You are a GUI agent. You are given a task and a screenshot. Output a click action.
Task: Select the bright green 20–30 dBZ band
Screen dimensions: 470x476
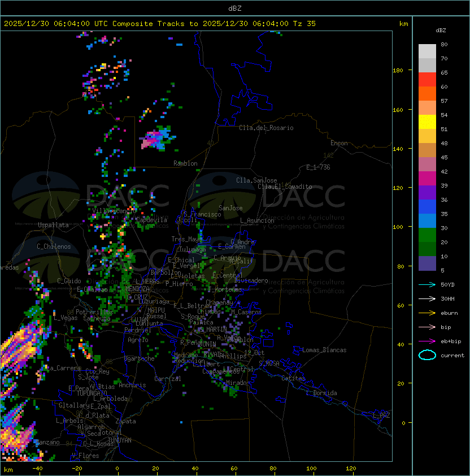click(x=427, y=235)
